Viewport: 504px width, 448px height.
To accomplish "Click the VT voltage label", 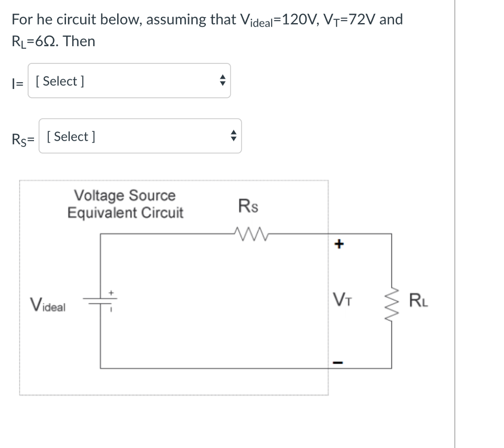I will click(343, 299).
